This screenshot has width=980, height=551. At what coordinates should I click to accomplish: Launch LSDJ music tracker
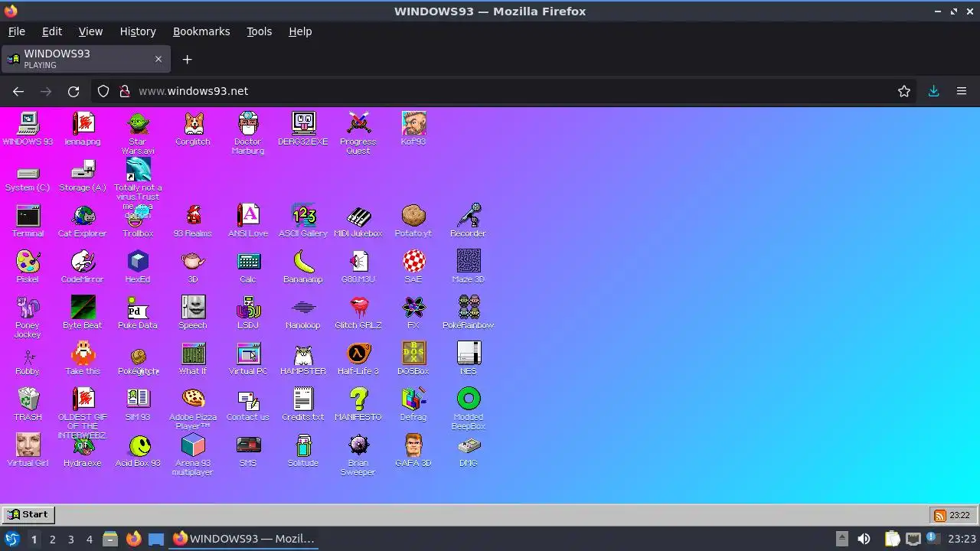(x=248, y=312)
